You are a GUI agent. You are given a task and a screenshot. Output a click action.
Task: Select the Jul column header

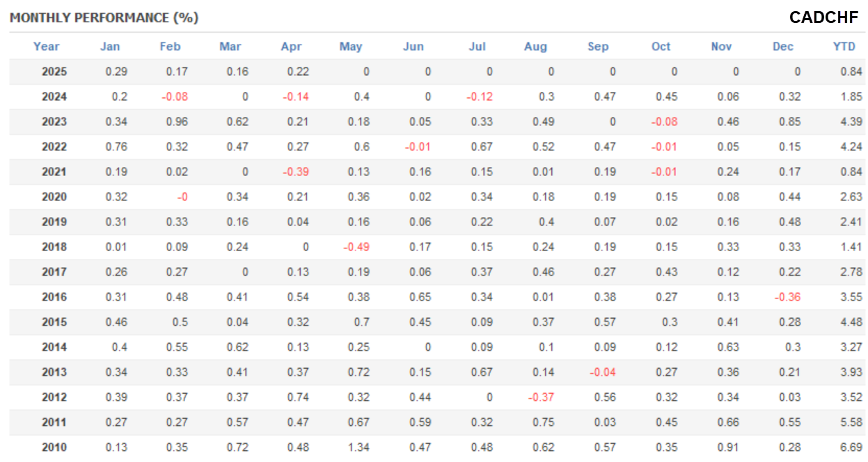(477, 47)
